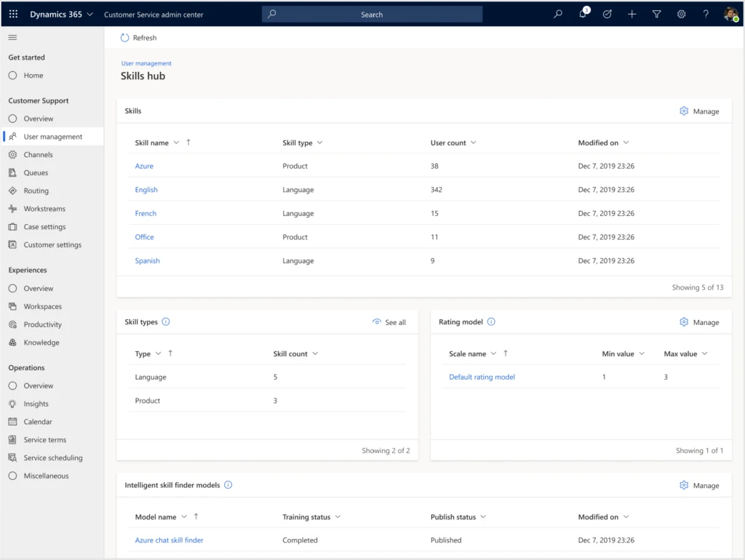The width and height of the screenshot is (745, 560).
Task: Open the Office skill link
Action: click(144, 237)
